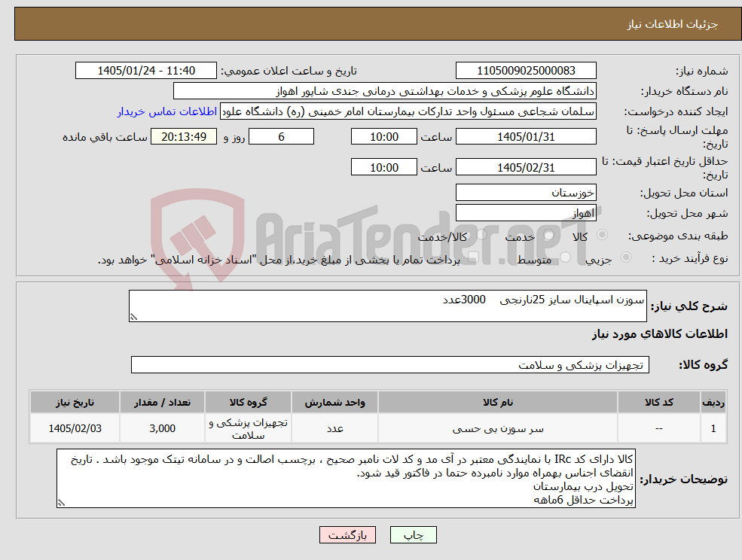Image resolution: width=742 pixels, height=560 pixels.
Task: Click the remaining time field 20:13:49
Action: coord(184,137)
